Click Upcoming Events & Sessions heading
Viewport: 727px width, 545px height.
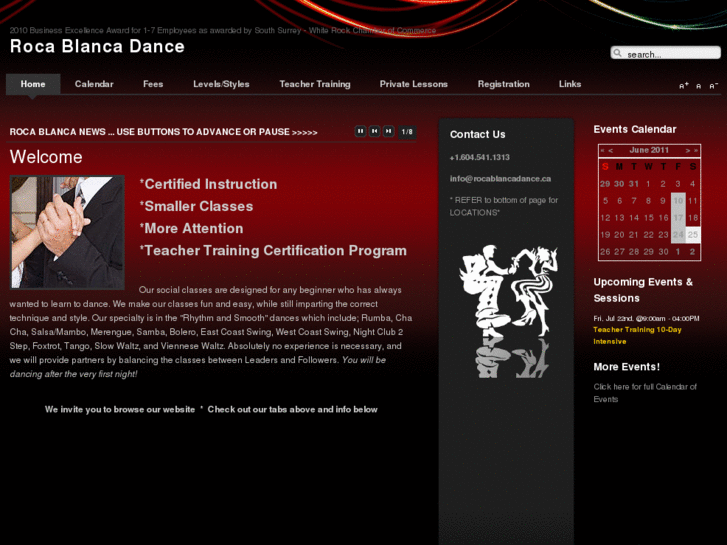pos(643,290)
